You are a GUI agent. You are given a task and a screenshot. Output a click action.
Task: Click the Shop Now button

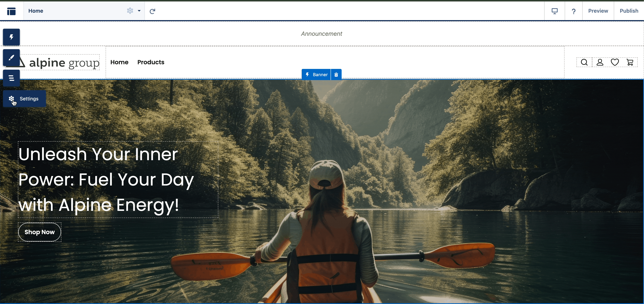39,232
